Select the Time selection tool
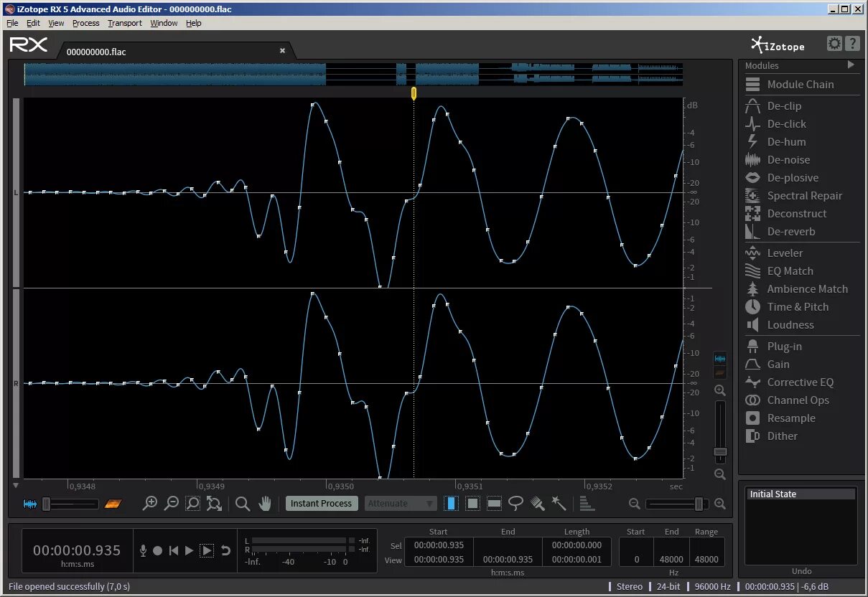868x597 pixels. [451, 504]
